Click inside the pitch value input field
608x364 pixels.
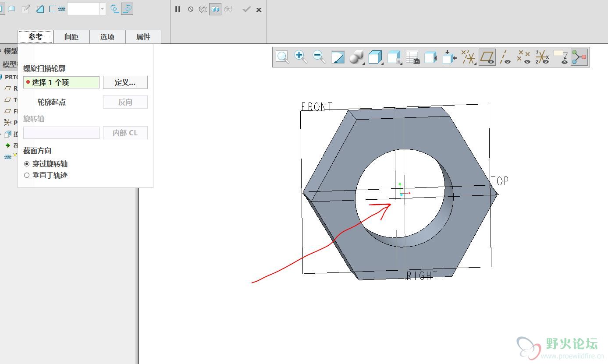[83, 9]
